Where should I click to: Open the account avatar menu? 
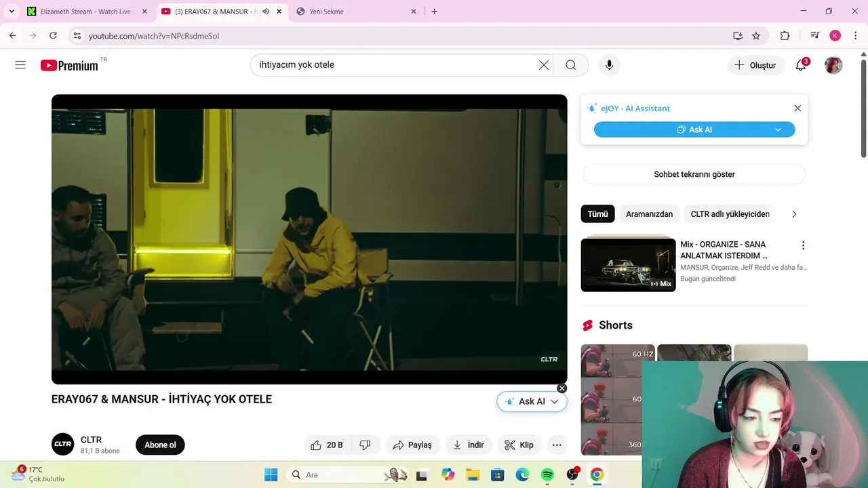click(833, 65)
